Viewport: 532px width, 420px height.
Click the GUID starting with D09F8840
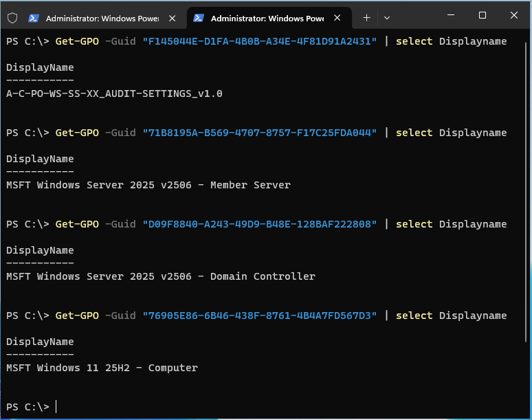point(260,224)
